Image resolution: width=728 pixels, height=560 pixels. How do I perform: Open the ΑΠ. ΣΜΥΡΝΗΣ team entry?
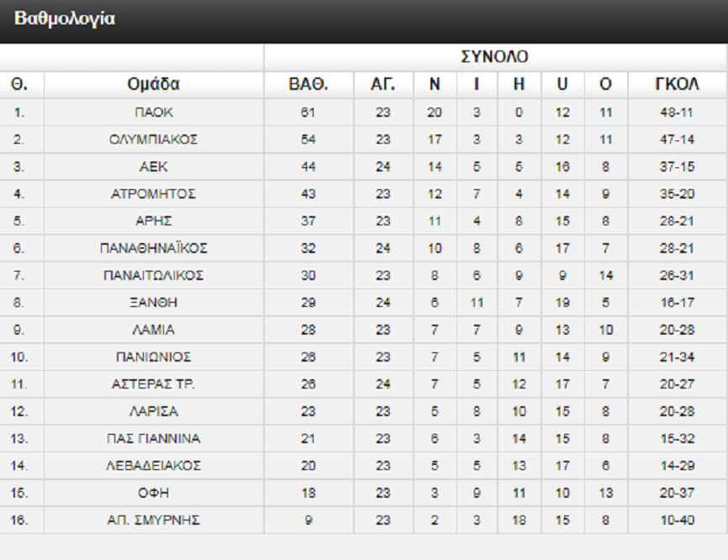click(x=154, y=520)
